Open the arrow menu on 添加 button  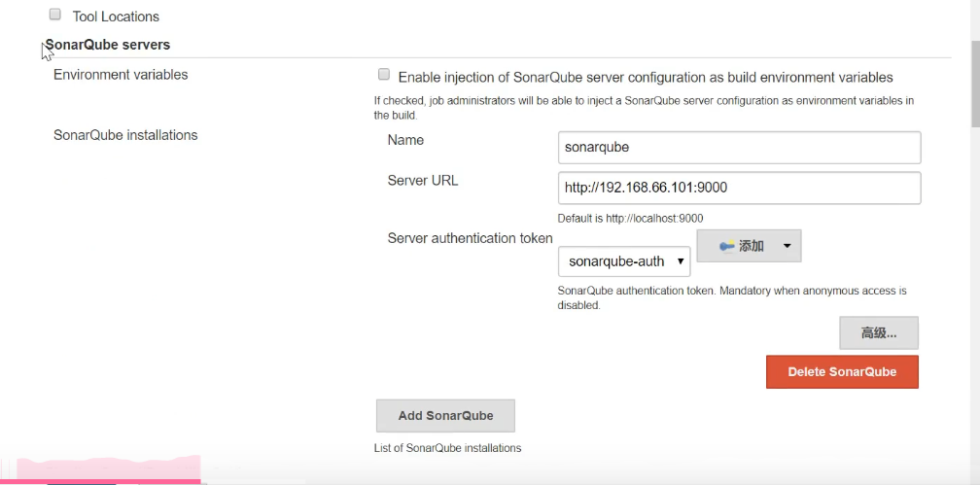(x=787, y=246)
